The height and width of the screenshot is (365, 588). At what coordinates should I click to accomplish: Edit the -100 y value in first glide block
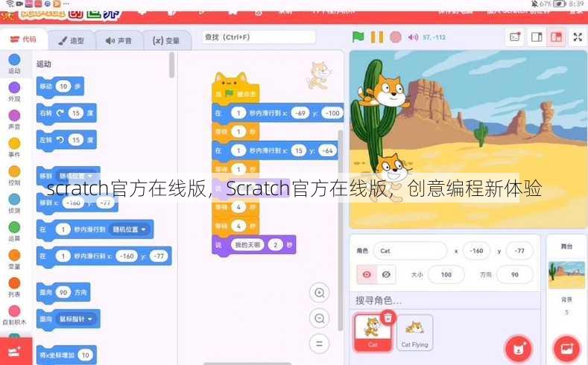(x=332, y=112)
